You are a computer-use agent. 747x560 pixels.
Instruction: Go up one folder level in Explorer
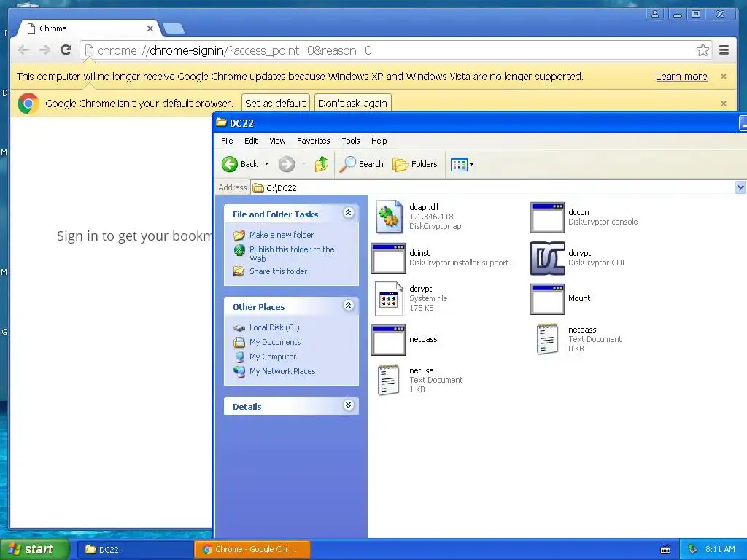(x=322, y=164)
